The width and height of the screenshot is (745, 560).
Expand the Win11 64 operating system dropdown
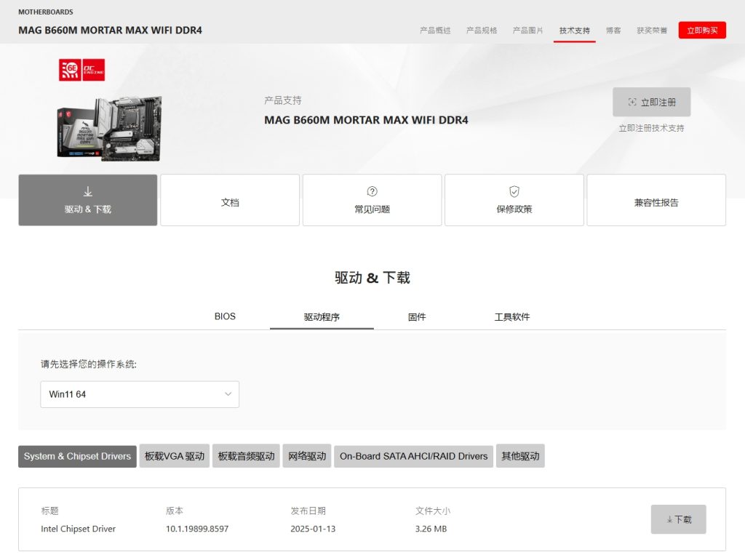pyautogui.click(x=140, y=394)
